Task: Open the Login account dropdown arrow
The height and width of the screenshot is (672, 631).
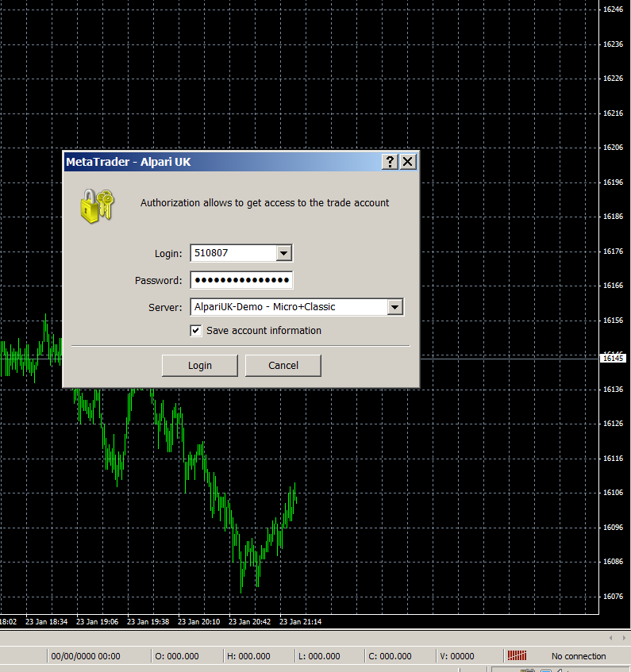Action: pos(283,253)
